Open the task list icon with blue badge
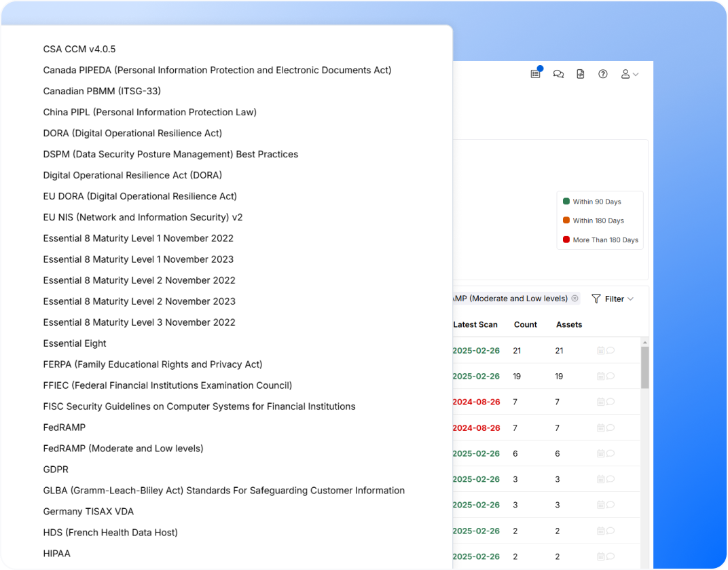Screen dimensions: 728x570 [536, 73]
